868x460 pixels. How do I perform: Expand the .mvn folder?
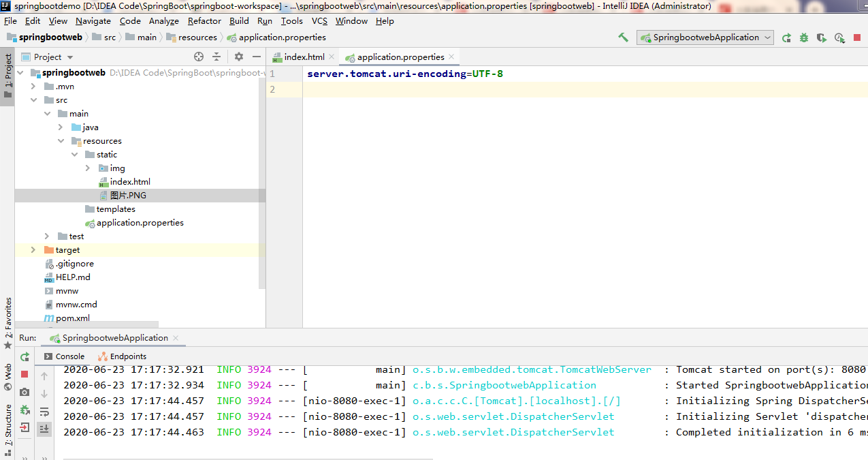click(33, 87)
